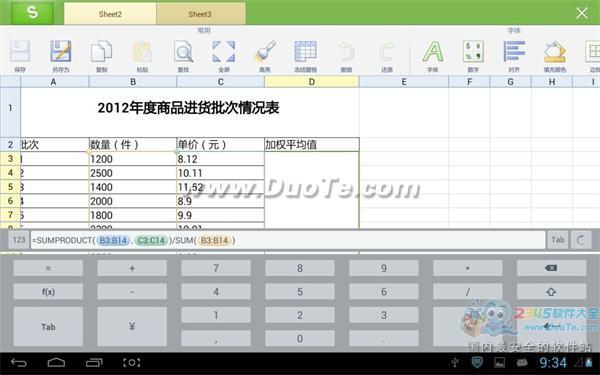600x375 pixels.
Task: Open the Font (字体) settings
Action: tap(433, 55)
